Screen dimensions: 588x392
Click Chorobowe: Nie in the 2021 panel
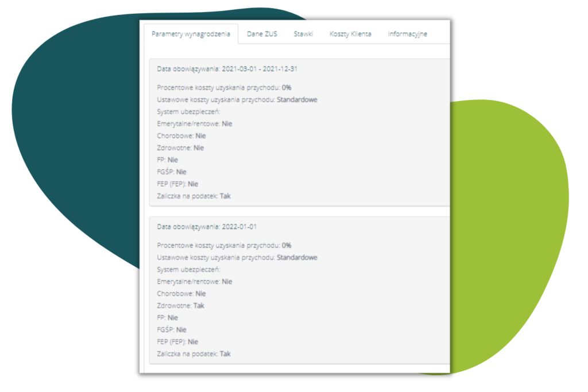coord(181,136)
